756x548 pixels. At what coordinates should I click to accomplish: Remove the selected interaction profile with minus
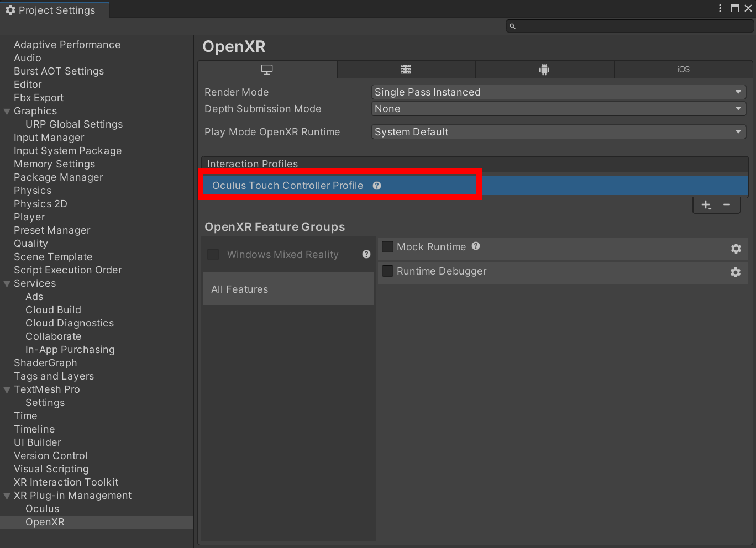[727, 205]
